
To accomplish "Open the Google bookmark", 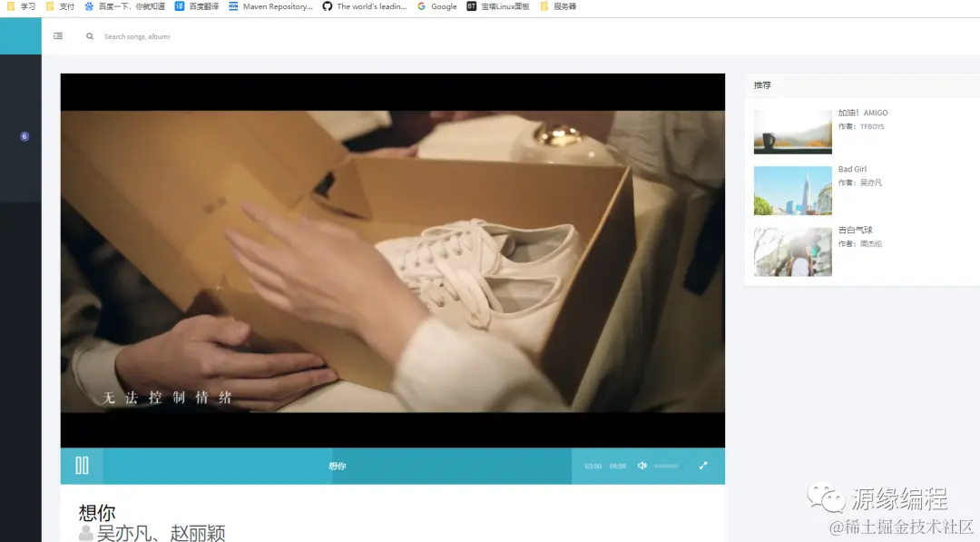I will (x=436, y=6).
